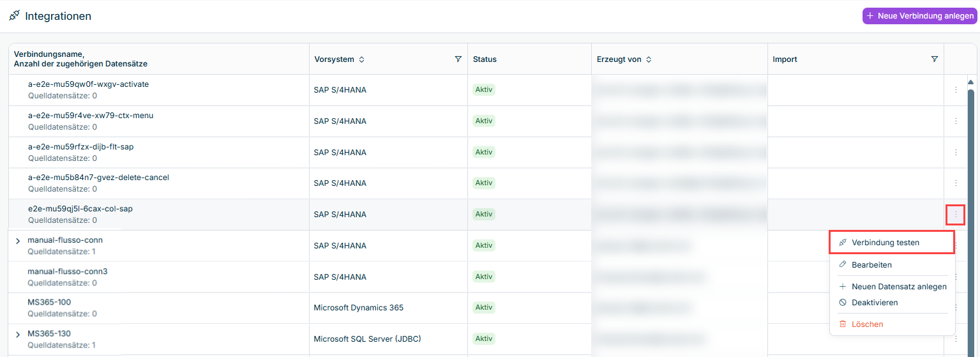Click Aktiv badge in a-e2e-mu59qw0f-wxgv-activate row
The height and width of the screenshot is (357, 980).
coord(484,90)
